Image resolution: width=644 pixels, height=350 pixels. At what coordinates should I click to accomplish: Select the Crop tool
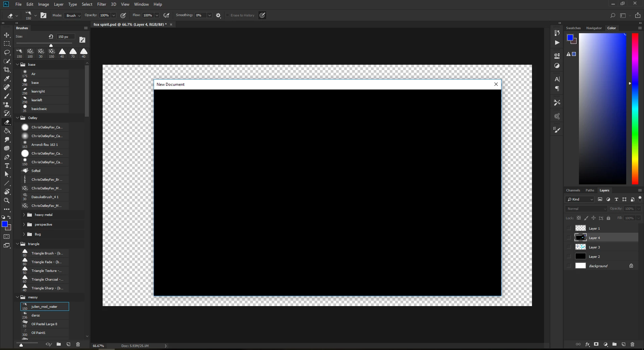click(7, 70)
